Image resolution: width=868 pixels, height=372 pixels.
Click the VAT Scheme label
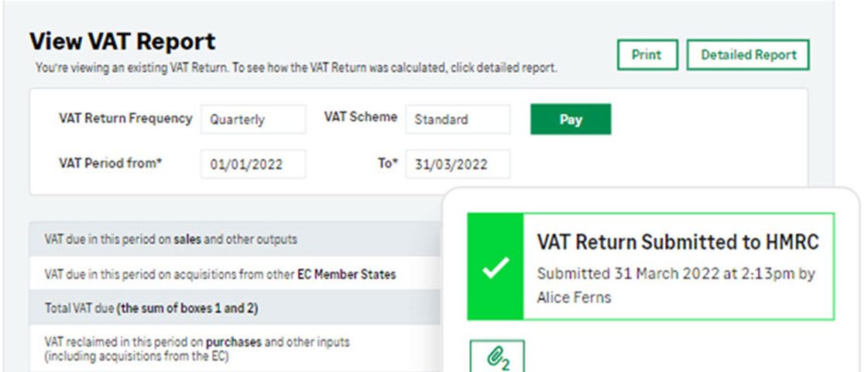pos(360,118)
